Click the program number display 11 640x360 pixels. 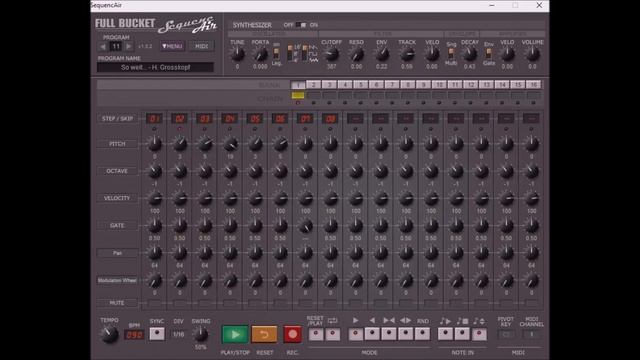(116, 47)
